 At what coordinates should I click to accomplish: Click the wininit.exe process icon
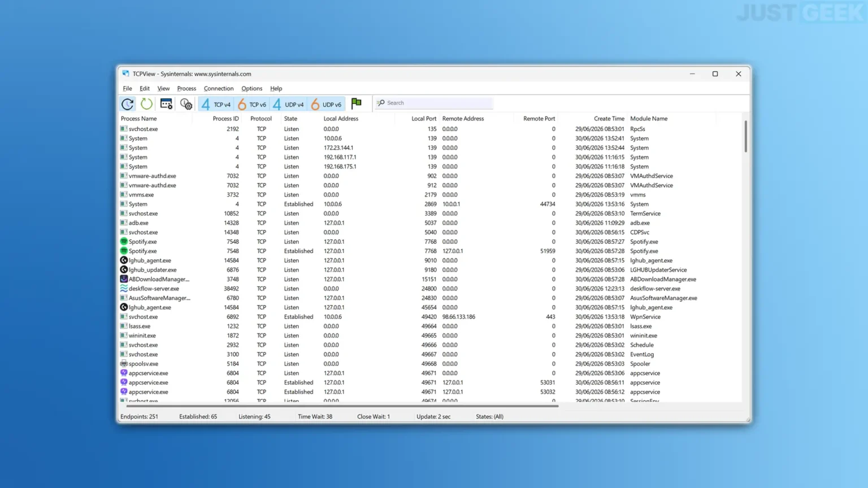coord(124,335)
